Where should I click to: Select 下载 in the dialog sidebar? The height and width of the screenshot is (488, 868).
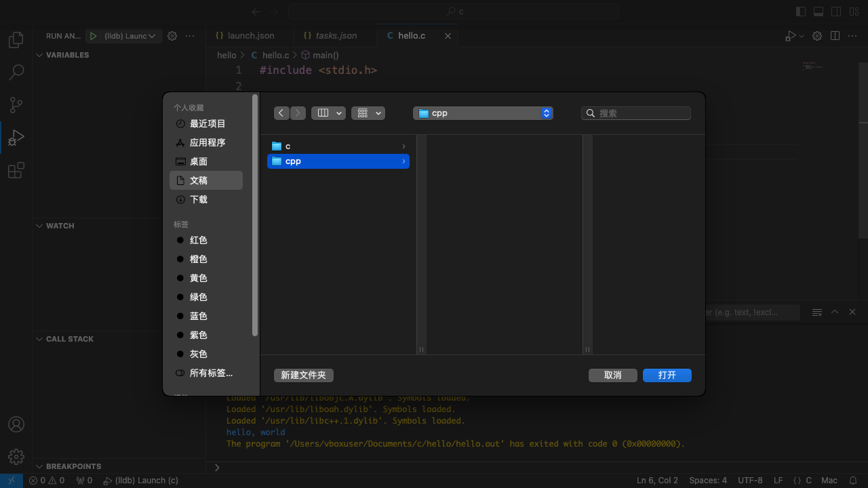tap(206, 199)
